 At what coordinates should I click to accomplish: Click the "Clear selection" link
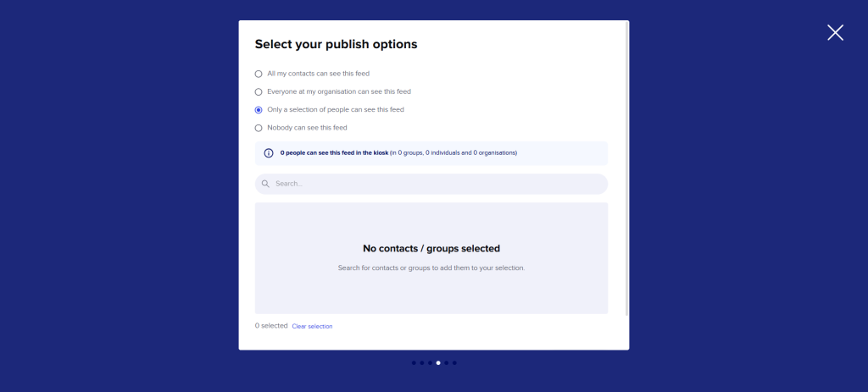tap(312, 326)
